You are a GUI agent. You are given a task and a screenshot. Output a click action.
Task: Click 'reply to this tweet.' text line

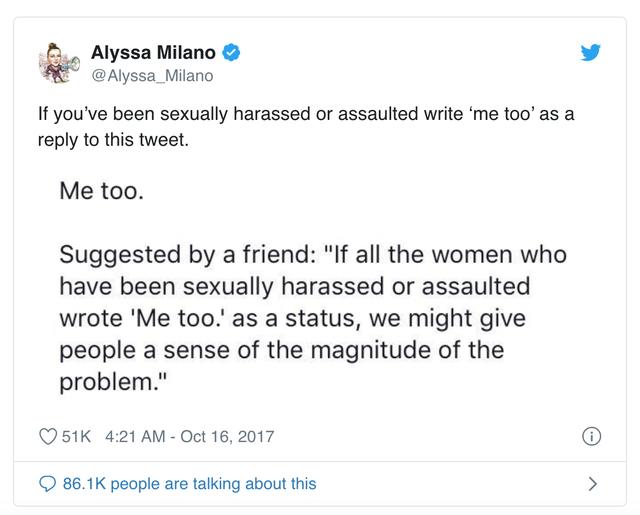coord(113,140)
